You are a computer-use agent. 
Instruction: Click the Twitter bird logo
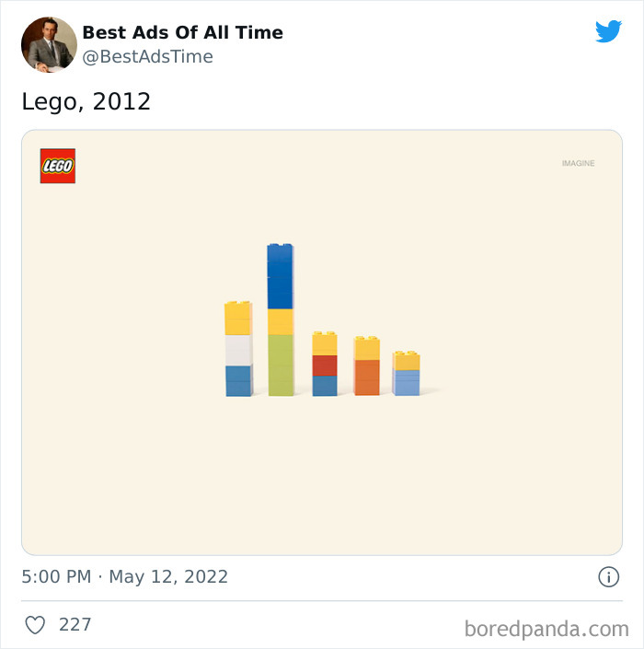tap(608, 31)
